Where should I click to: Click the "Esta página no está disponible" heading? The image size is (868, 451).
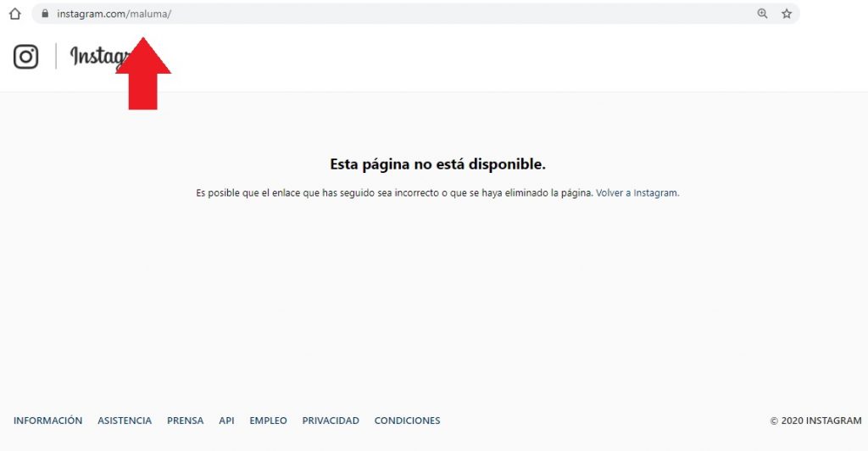point(437,164)
